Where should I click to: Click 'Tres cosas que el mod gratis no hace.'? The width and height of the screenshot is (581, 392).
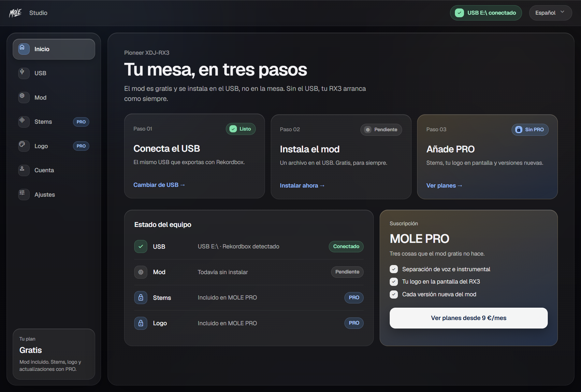(x=437, y=254)
